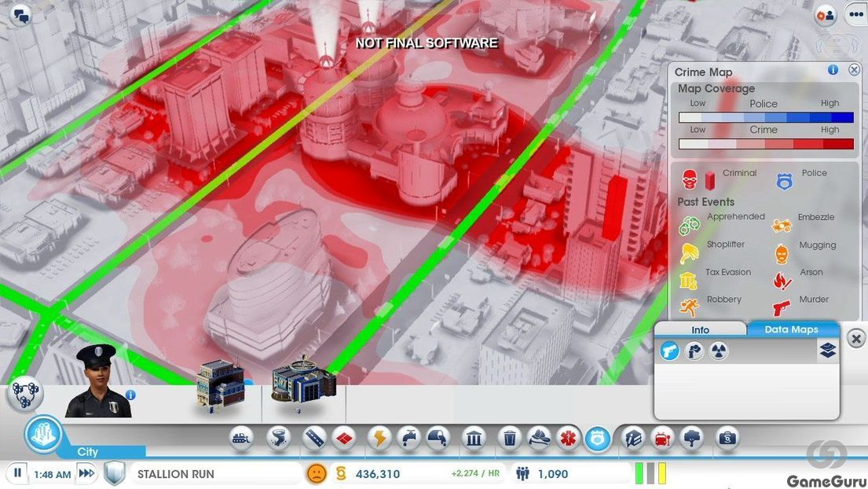Screen dimensions: 868x489
Task: Click the STALLION RUN city name
Action: [x=175, y=474]
